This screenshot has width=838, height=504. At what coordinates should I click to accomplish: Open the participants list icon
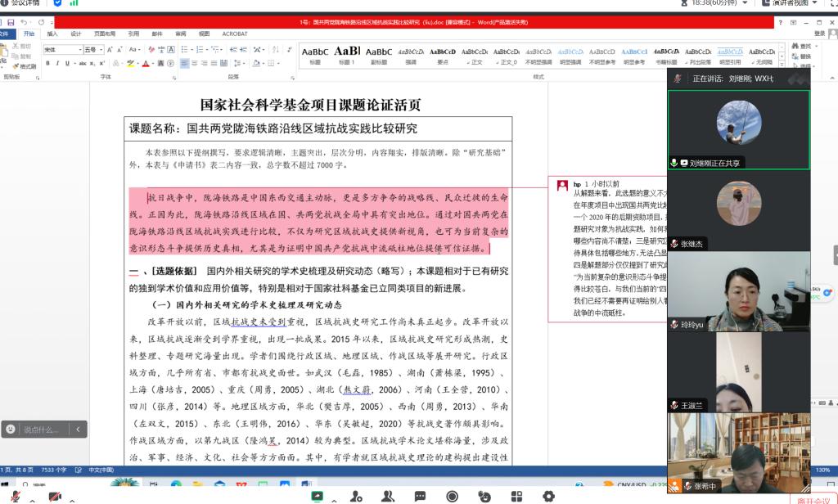point(388,497)
